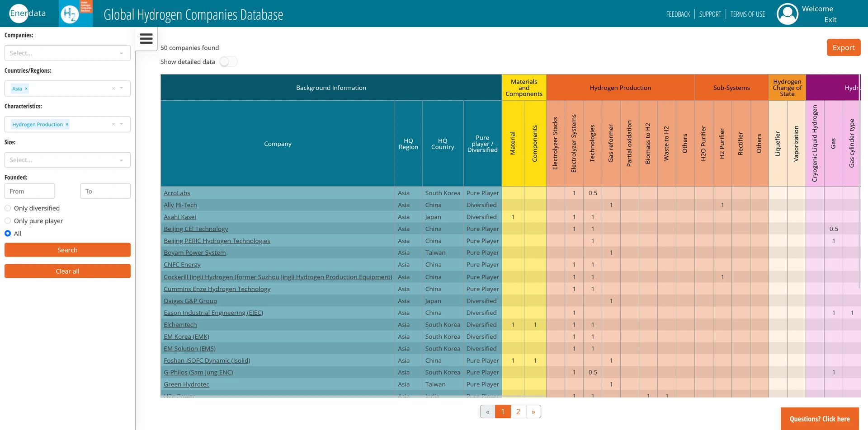Open Beijing CEI Technology link

coord(196,229)
